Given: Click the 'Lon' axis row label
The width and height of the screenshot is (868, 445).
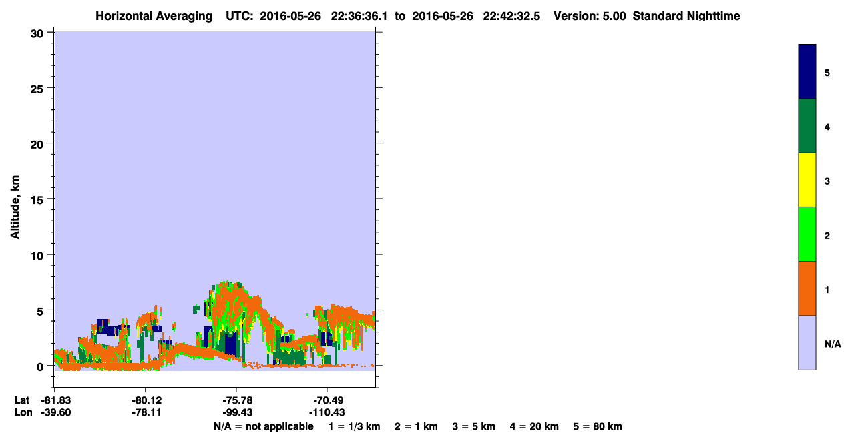Looking at the screenshot, I should coord(23,413).
